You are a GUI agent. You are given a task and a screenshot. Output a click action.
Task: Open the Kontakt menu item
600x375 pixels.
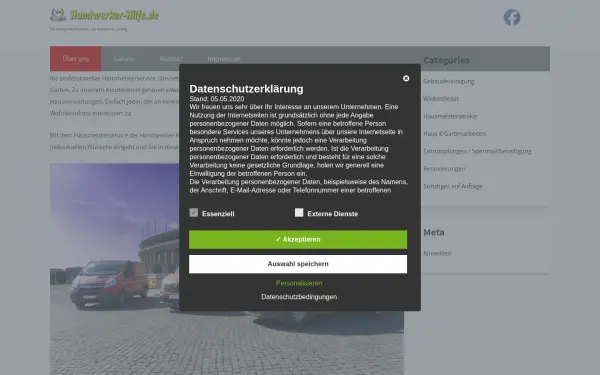171,59
